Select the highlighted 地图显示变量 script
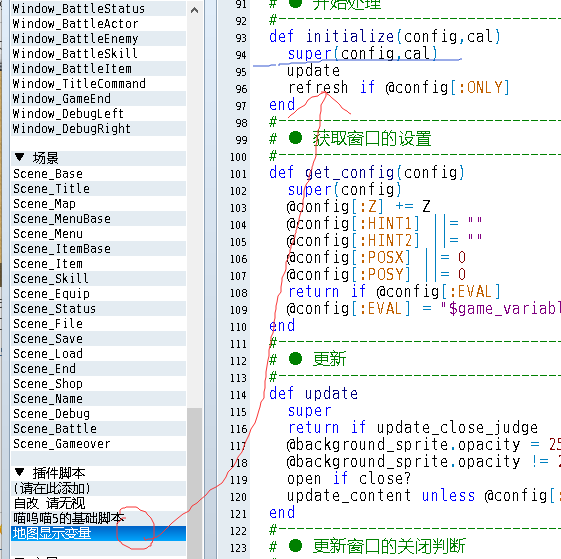Screen dimensions: 561x559 click(x=99, y=533)
